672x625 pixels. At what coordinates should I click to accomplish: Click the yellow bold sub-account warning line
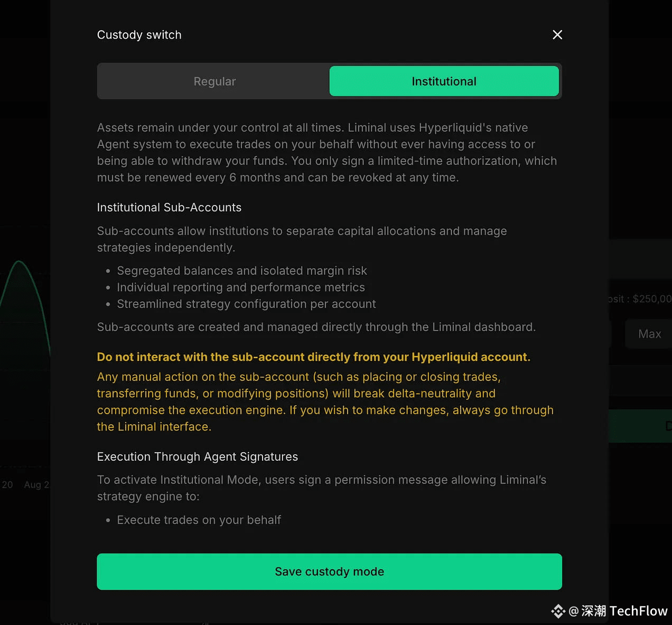(x=313, y=357)
